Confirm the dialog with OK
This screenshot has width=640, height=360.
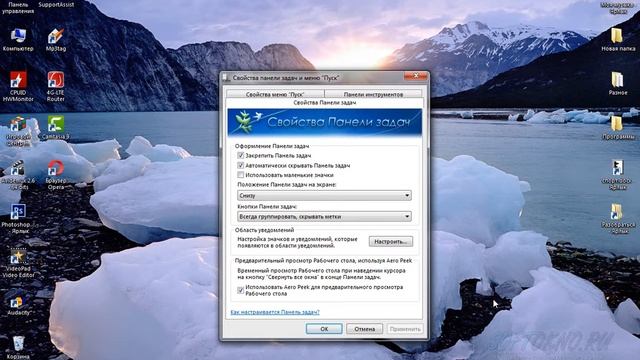coord(324,329)
